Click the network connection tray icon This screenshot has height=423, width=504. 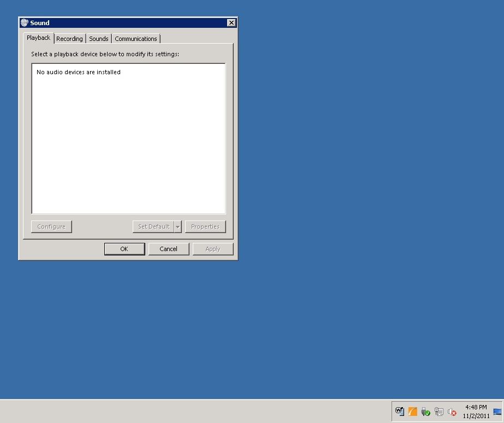coord(439,412)
